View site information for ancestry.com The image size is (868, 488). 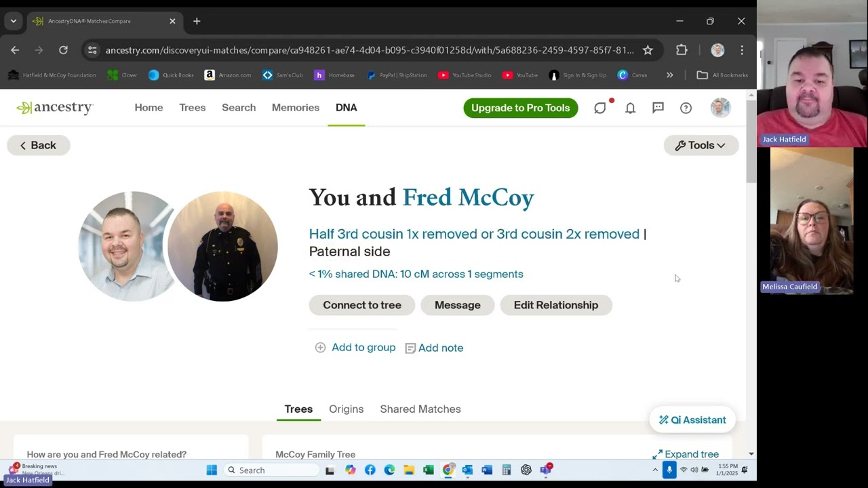(x=92, y=50)
